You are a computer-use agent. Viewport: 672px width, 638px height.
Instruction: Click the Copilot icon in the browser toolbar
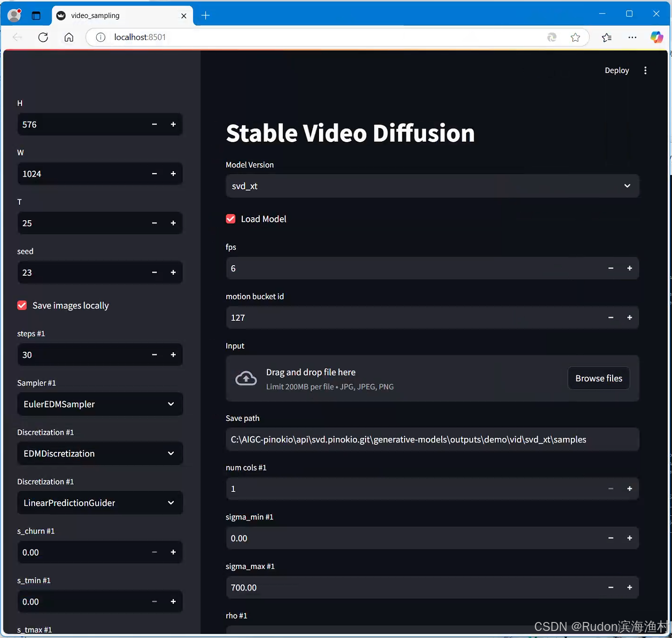(656, 37)
